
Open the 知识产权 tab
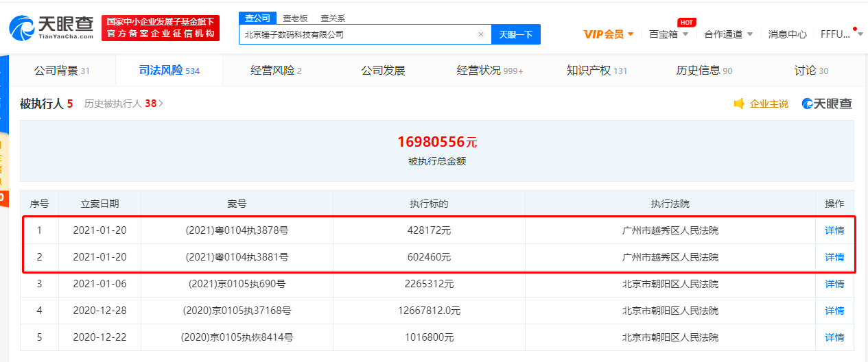[596, 71]
